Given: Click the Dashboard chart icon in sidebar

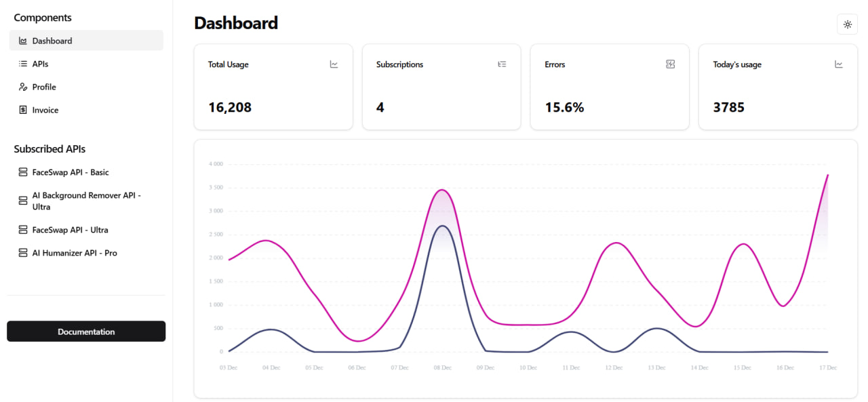Looking at the screenshot, I should coord(23,41).
